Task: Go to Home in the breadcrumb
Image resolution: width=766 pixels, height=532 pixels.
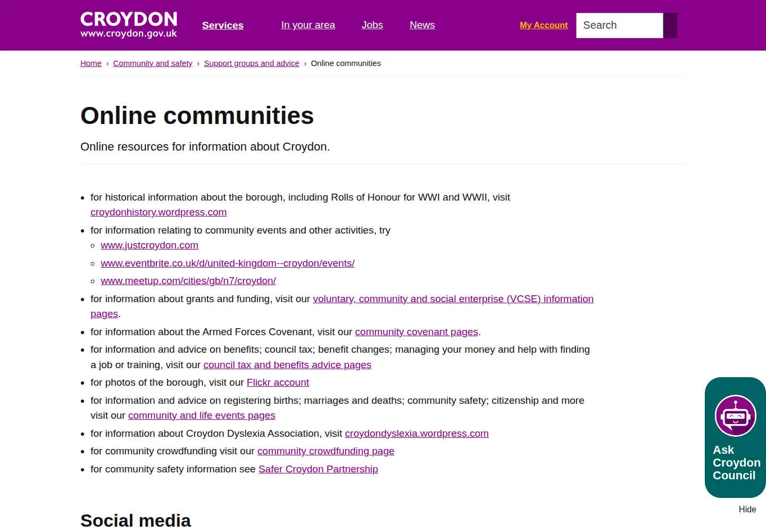Action: [91, 63]
